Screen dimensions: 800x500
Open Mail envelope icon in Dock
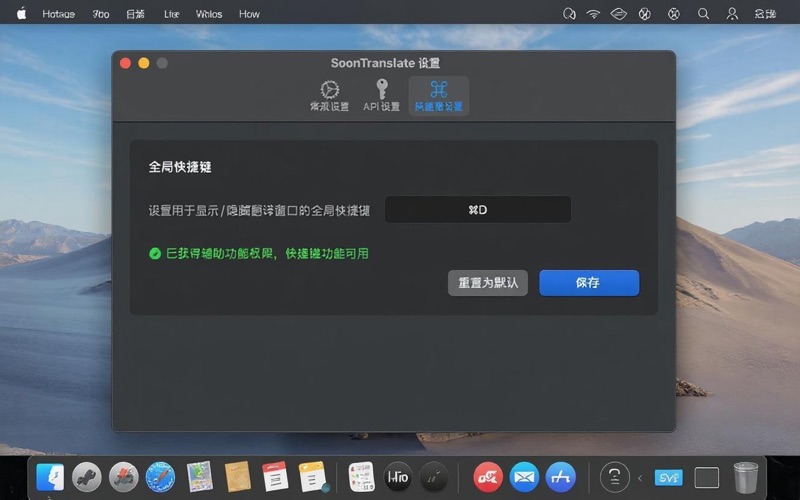click(x=524, y=478)
